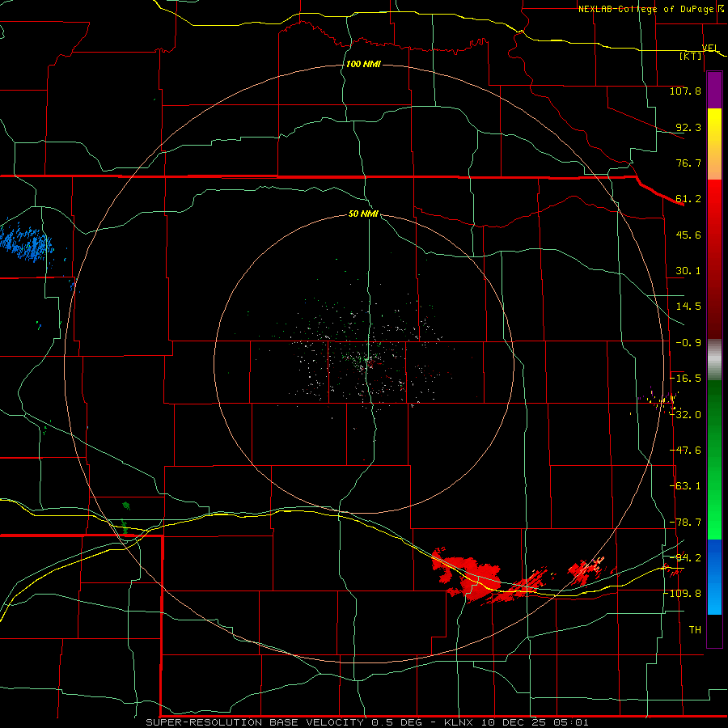
Task: Click the gray near-zero segment of color bar
Action: [714, 360]
